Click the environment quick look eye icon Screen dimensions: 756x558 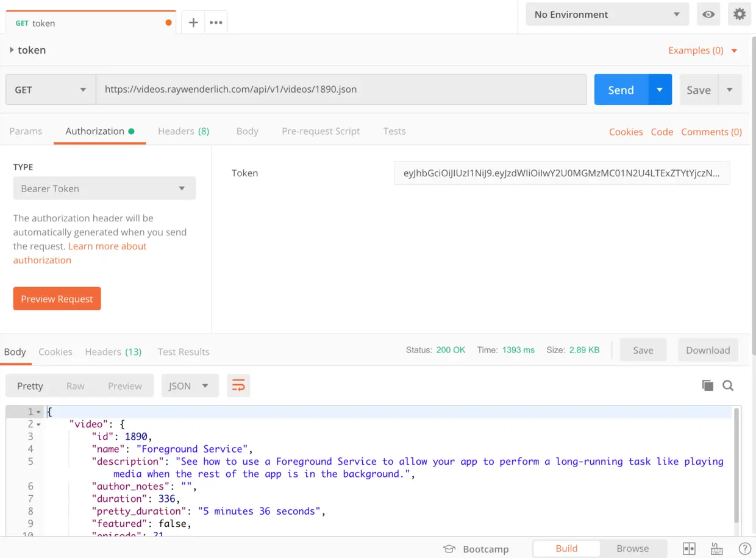[708, 14]
